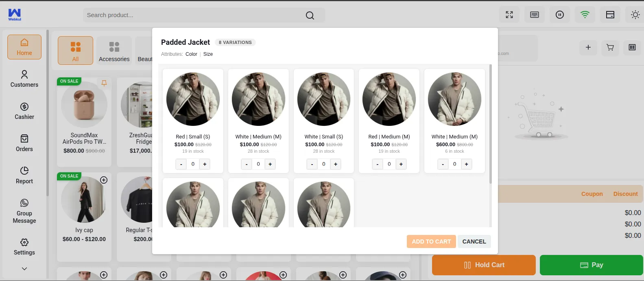
Task: Decrease quantity of Red | Medium (M)
Action: click(x=378, y=164)
